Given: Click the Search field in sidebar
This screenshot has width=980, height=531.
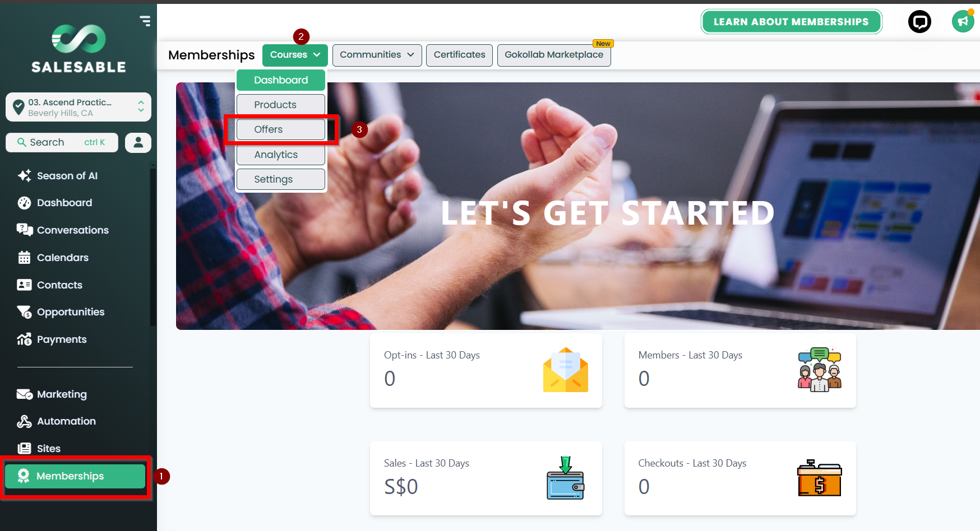Looking at the screenshot, I should (62, 142).
